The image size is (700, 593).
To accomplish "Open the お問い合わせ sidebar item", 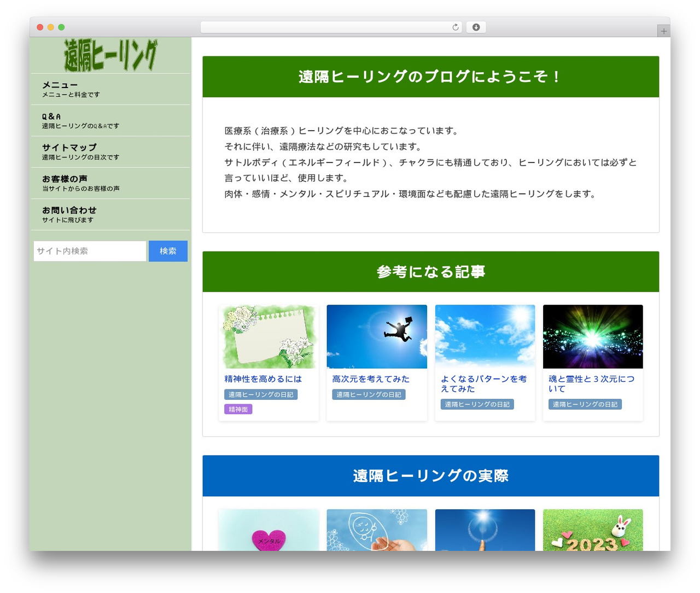I will pos(110,214).
